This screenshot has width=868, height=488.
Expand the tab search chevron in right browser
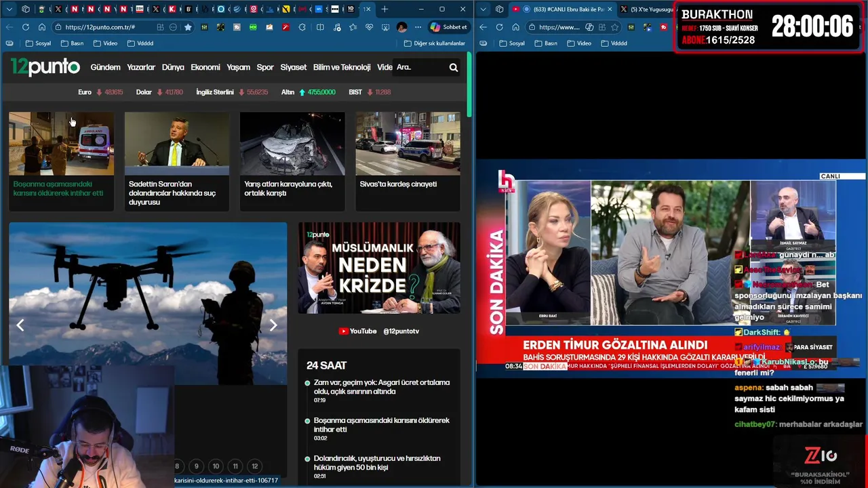click(x=484, y=9)
